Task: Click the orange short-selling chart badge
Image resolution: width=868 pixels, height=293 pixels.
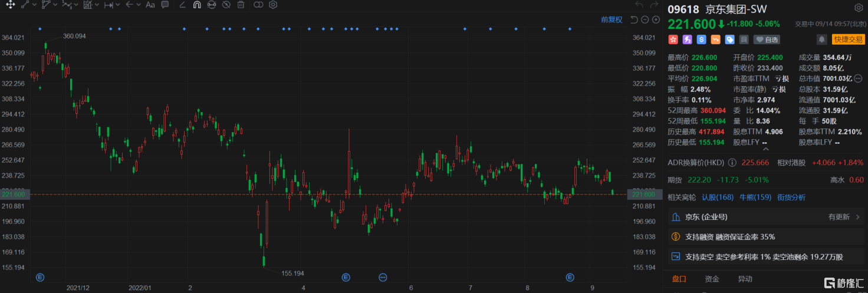Action: tap(715, 39)
